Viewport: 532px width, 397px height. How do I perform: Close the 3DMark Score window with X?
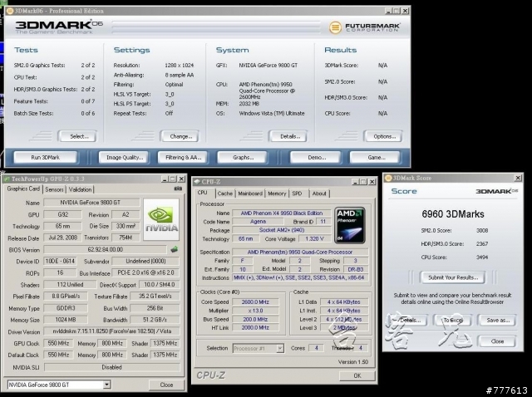518,178
